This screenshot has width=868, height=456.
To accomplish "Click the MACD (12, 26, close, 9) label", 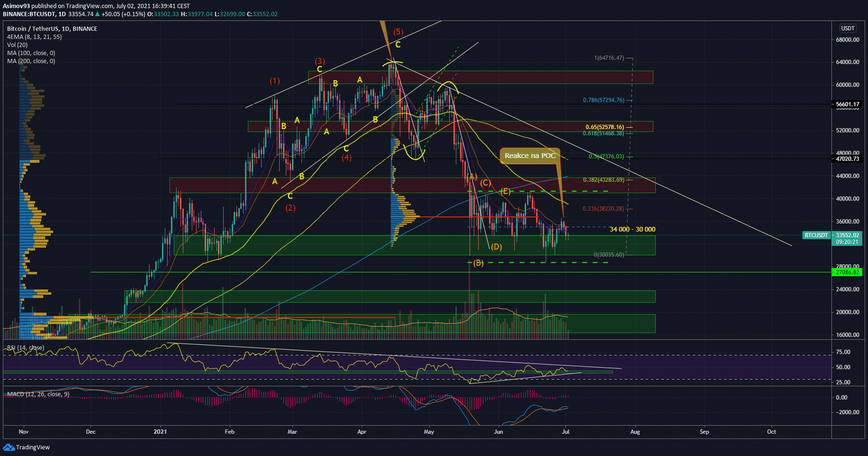I will (x=38, y=394).
